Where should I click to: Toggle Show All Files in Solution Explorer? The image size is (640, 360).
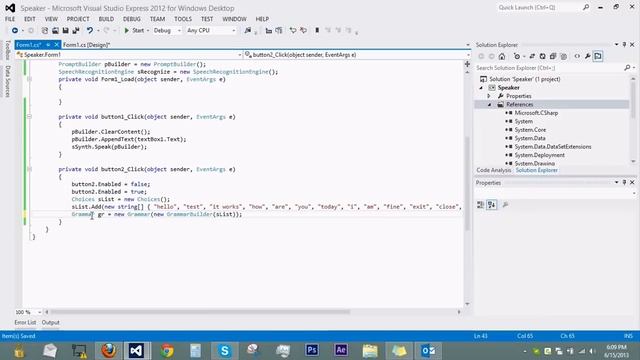click(x=564, y=56)
